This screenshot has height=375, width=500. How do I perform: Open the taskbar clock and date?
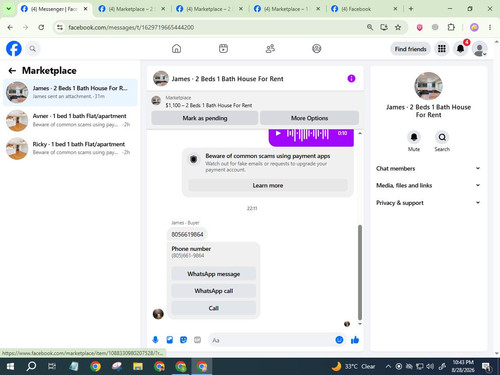[463, 366]
